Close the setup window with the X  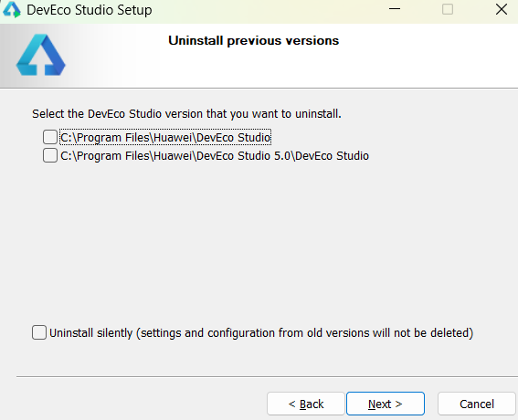(502, 9)
